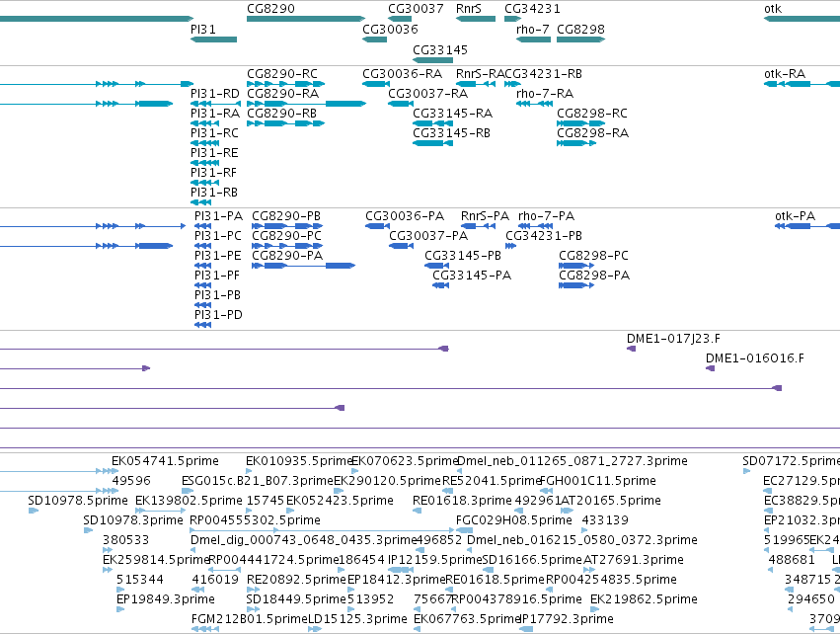This screenshot has height=634, width=840.
Task: Select the CG33145 gene label
Action: tap(440, 50)
